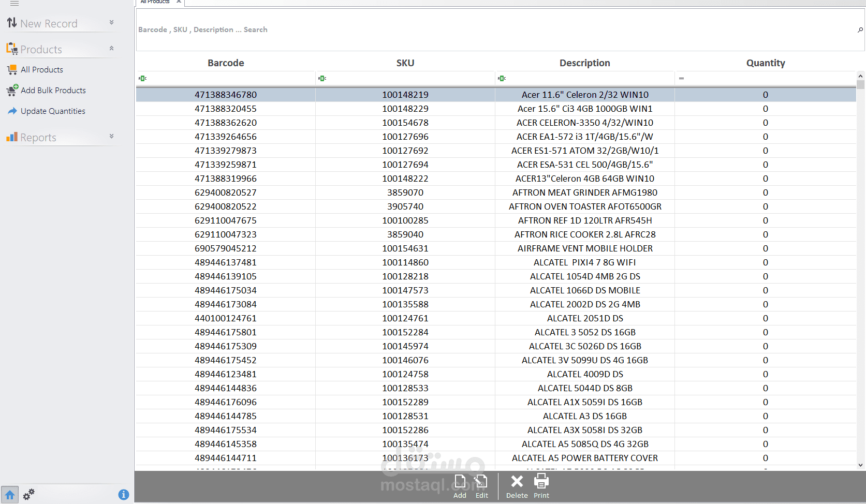Open Add Bulk Products
The width and height of the screenshot is (866, 504).
(x=53, y=91)
